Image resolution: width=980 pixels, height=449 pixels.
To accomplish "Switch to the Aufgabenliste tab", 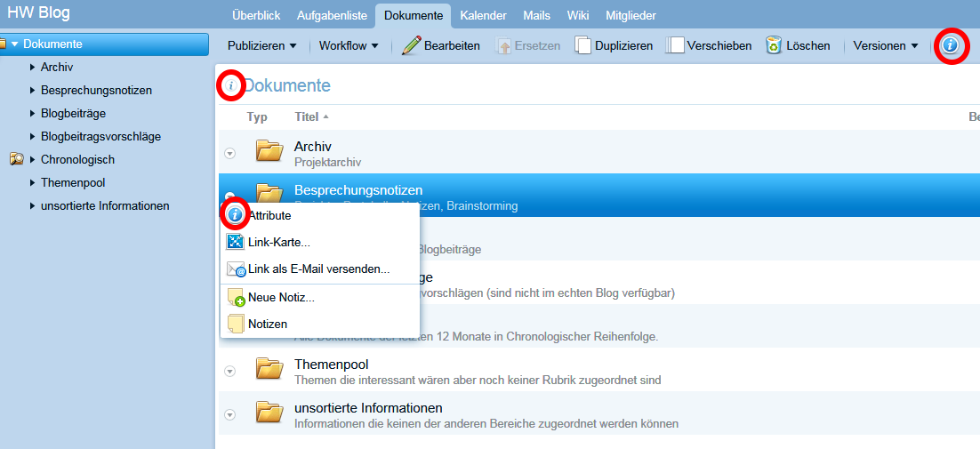I will tap(332, 16).
